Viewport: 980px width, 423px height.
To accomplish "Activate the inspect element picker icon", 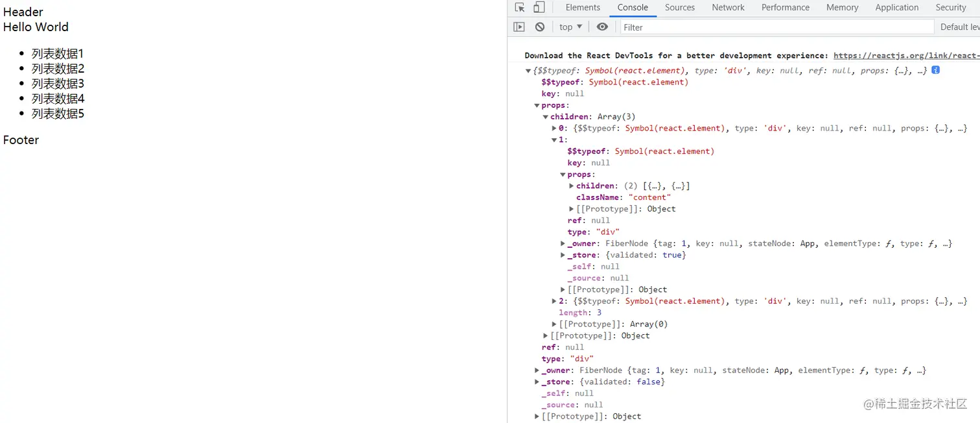I will tap(520, 8).
